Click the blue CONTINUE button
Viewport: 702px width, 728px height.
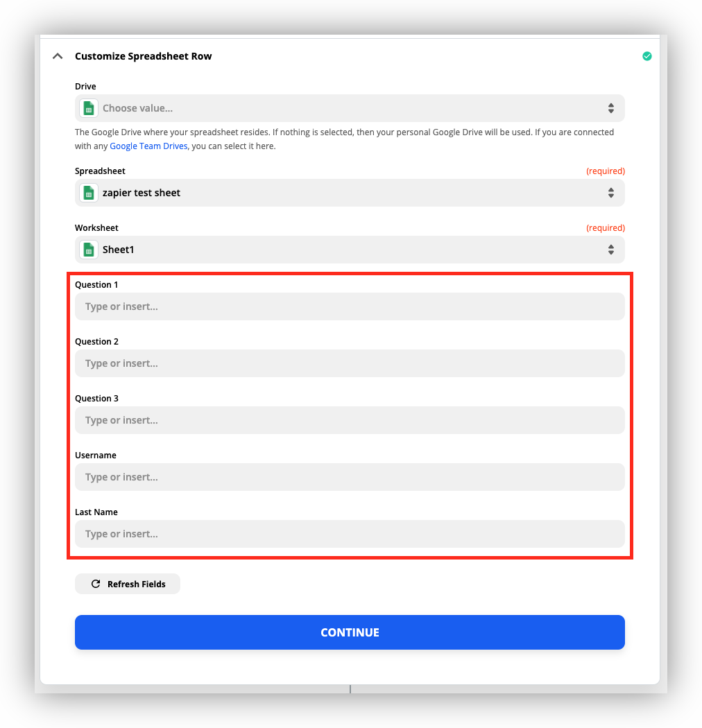(350, 632)
